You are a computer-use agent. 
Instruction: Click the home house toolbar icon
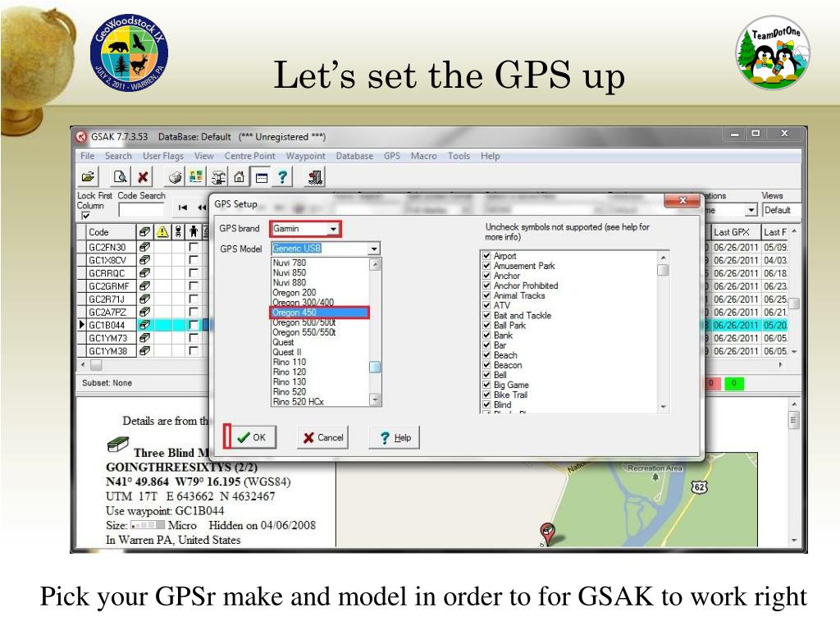240,177
